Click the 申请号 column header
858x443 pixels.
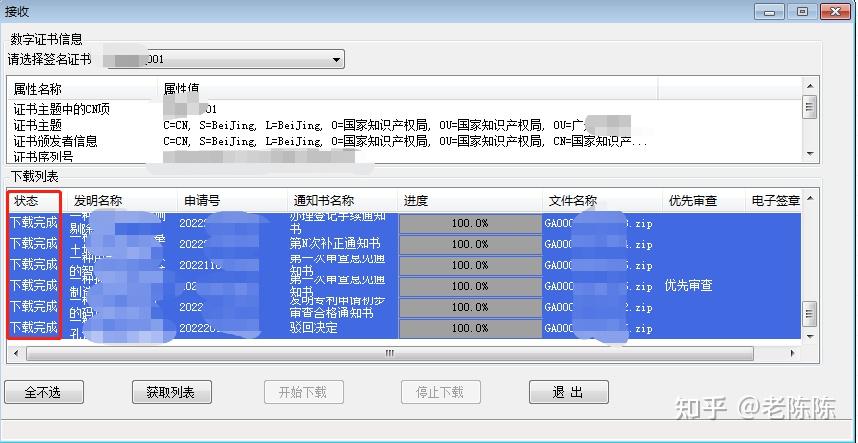(x=233, y=201)
